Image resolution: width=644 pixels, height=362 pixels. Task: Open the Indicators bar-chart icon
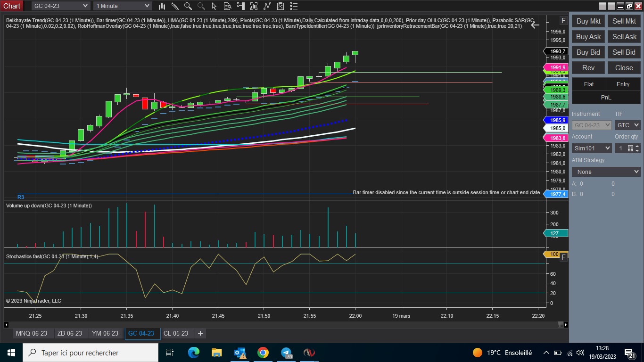254,6
